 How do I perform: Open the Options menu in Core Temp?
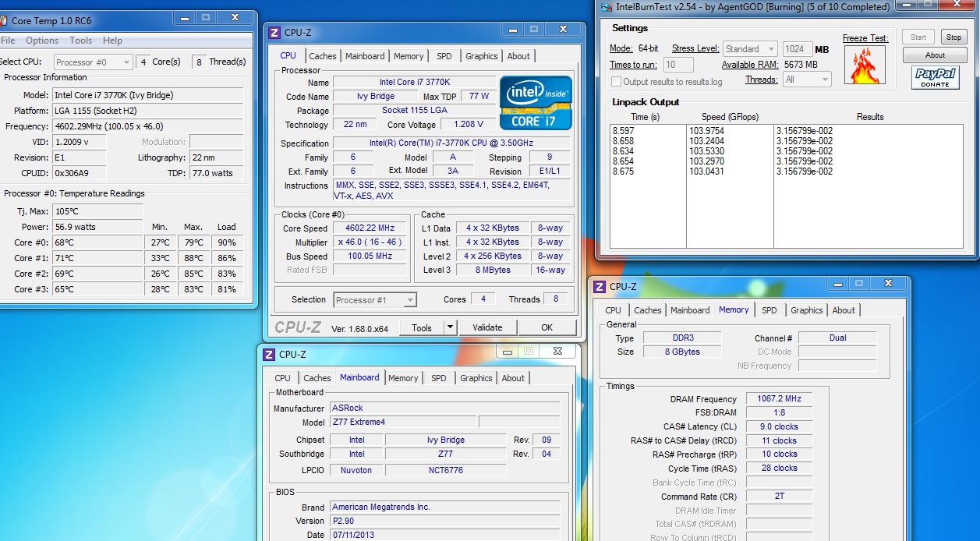point(42,41)
